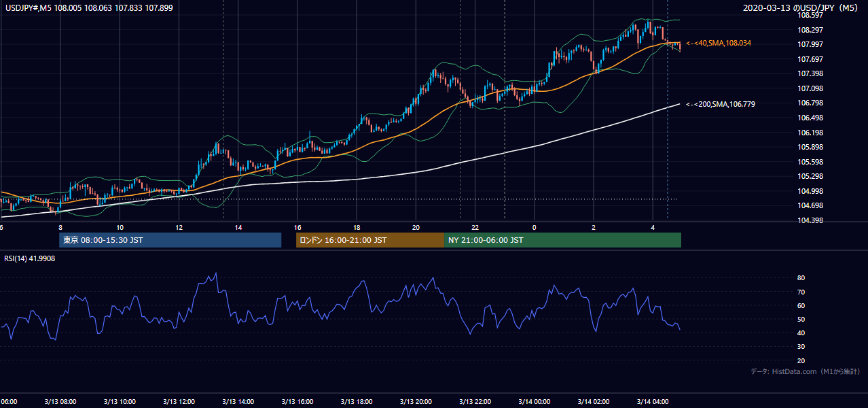
Task: Click the London 16:00-21:00 JST session bar
Action: (x=370, y=240)
